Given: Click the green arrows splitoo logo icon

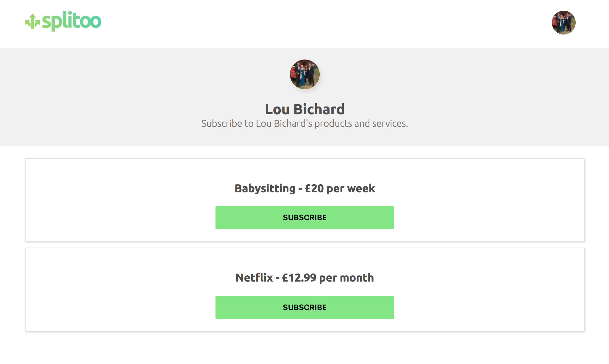Looking at the screenshot, I should point(32,21).
